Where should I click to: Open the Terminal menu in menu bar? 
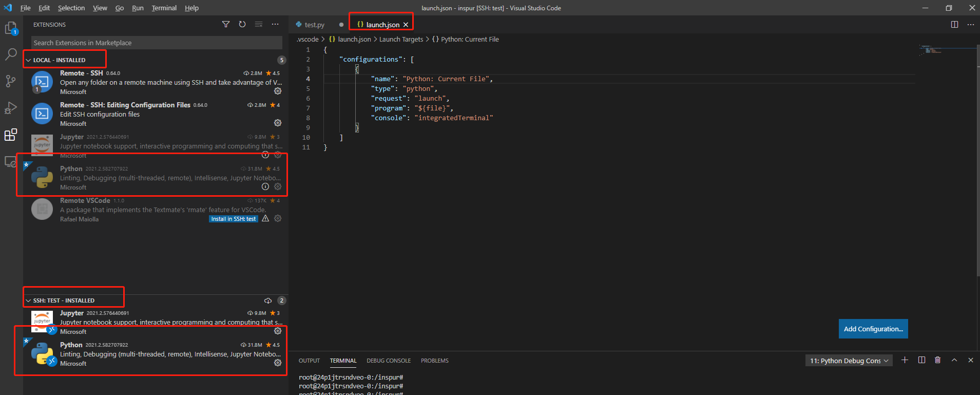click(164, 8)
